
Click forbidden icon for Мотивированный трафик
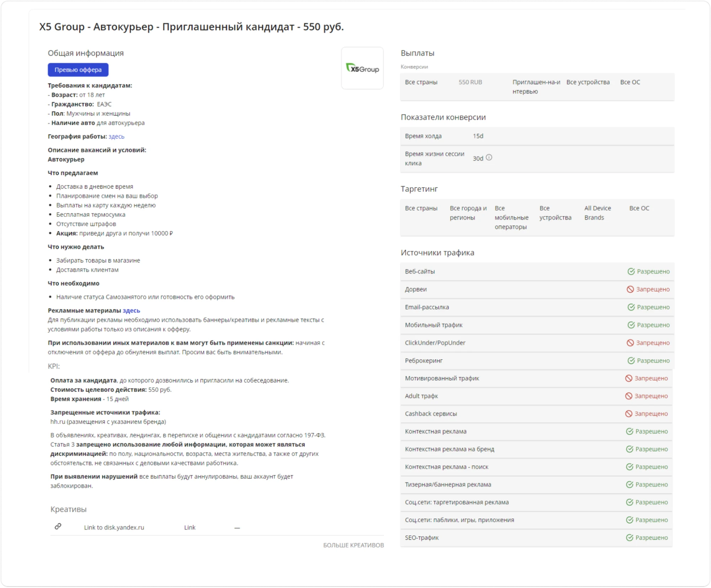click(x=628, y=378)
